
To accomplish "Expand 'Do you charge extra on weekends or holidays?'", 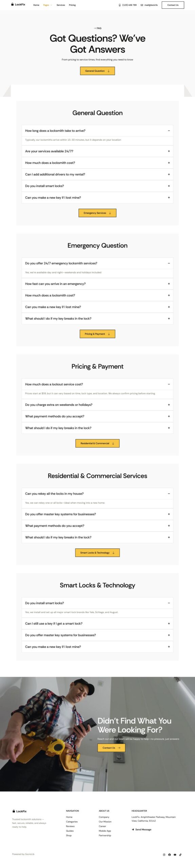I will pyautogui.click(x=97, y=405).
